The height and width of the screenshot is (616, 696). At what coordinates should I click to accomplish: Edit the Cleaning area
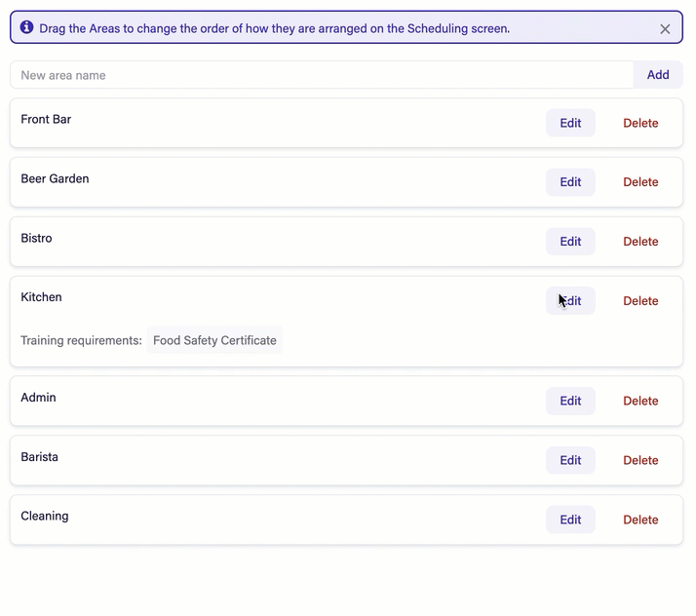tap(570, 520)
